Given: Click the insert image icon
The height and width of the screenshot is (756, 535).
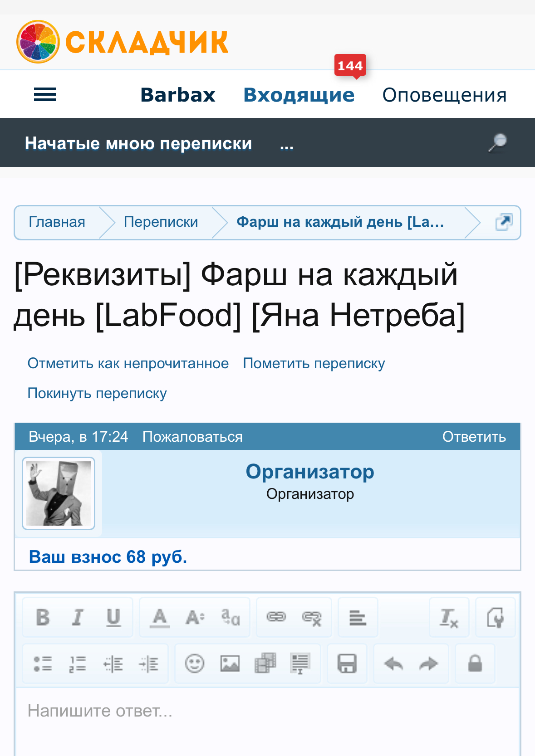Looking at the screenshot, I should tap(230, 664).
